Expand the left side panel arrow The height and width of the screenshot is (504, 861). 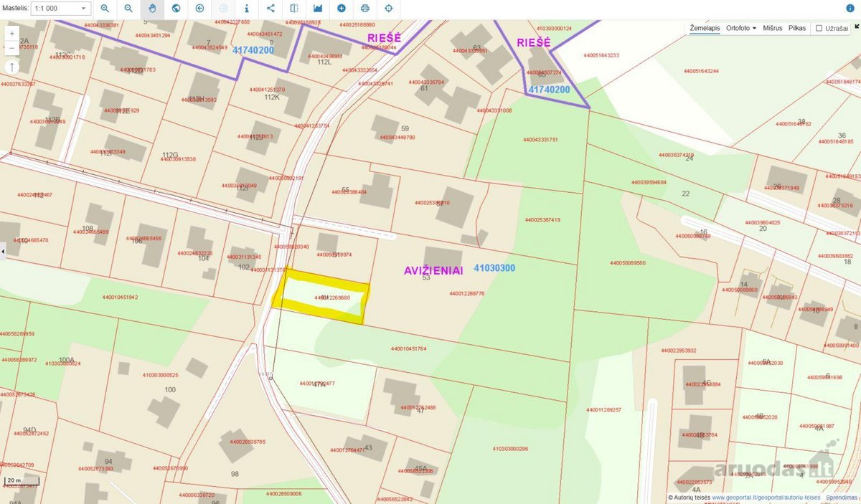tap(3, 251)
